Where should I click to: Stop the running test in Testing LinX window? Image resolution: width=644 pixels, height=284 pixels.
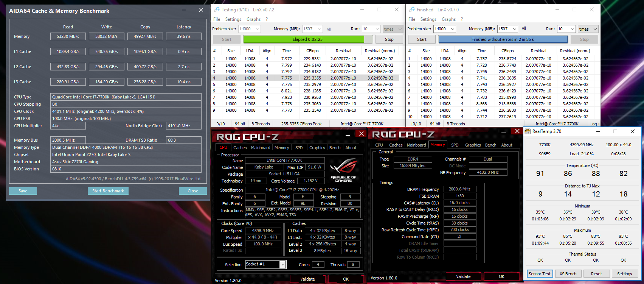389,39
